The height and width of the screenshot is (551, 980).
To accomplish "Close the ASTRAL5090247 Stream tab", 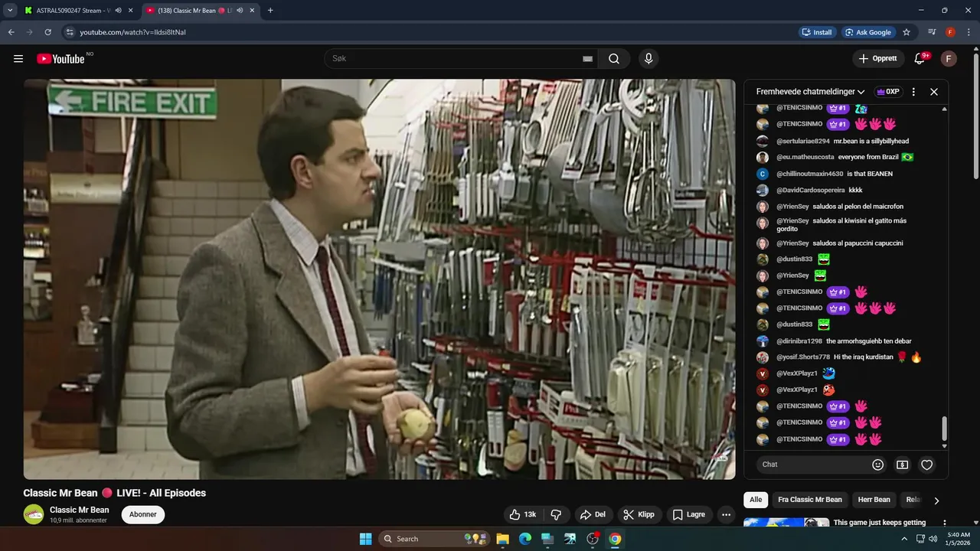I will [130, 11].
